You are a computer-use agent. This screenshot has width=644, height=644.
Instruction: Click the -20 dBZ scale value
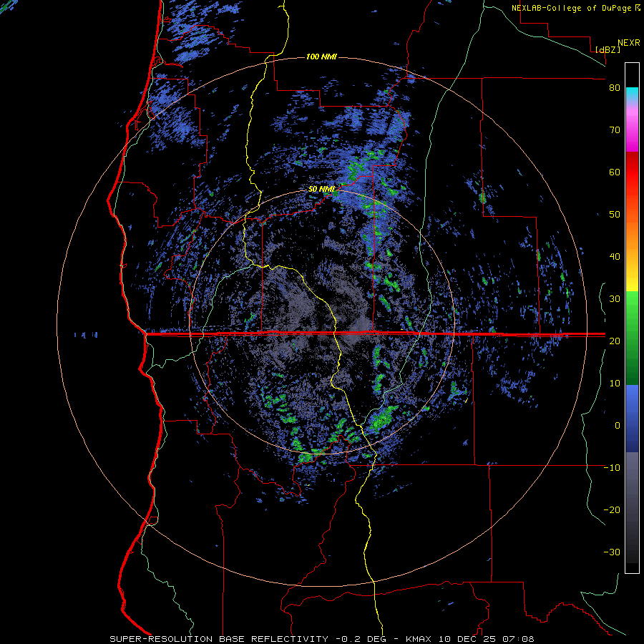pos(612,510)
